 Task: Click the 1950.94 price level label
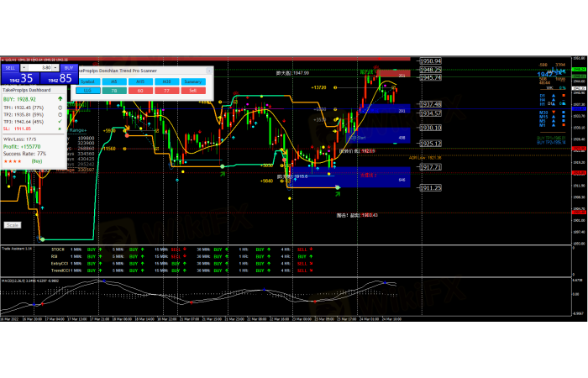click(x=432, y=61)
